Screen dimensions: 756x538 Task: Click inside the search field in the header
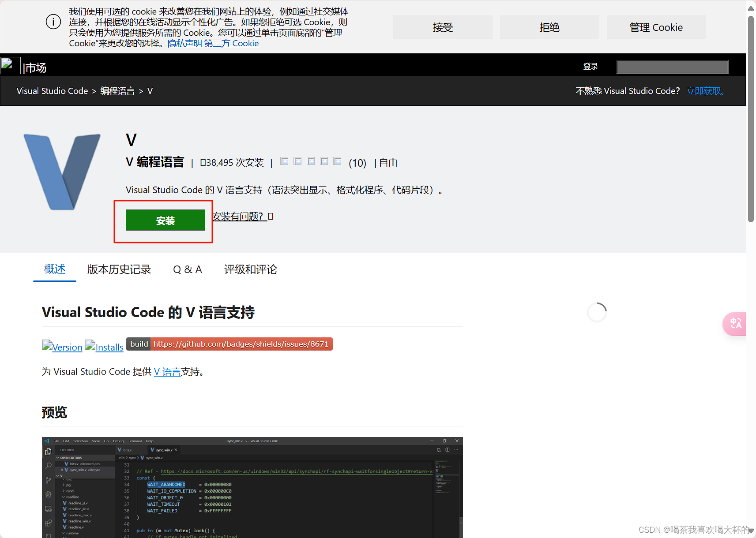click(672, 67)
